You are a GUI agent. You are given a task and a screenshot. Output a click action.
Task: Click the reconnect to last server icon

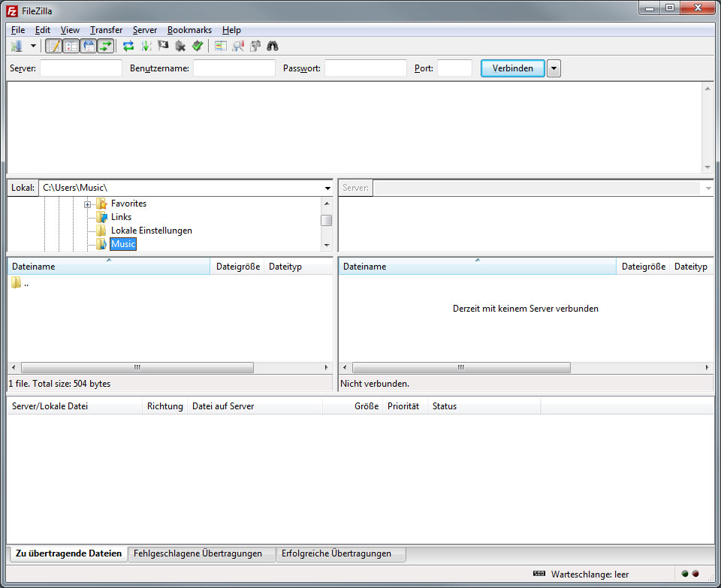tap(198, 46)
